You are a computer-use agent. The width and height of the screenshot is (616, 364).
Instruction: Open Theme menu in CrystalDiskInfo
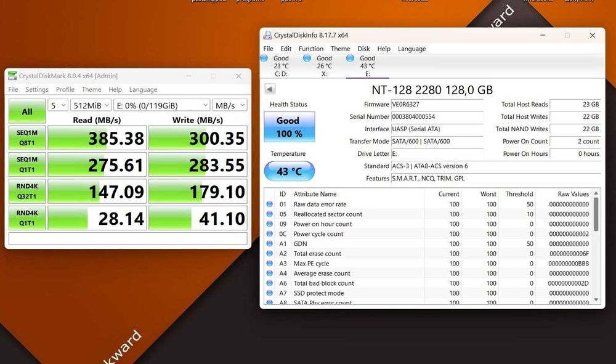click(340, 49)
